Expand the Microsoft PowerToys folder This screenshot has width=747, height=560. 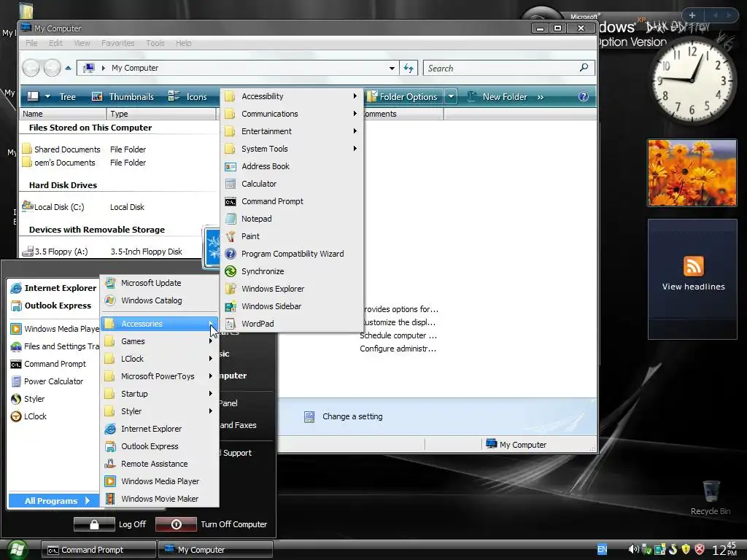point(159,376)
